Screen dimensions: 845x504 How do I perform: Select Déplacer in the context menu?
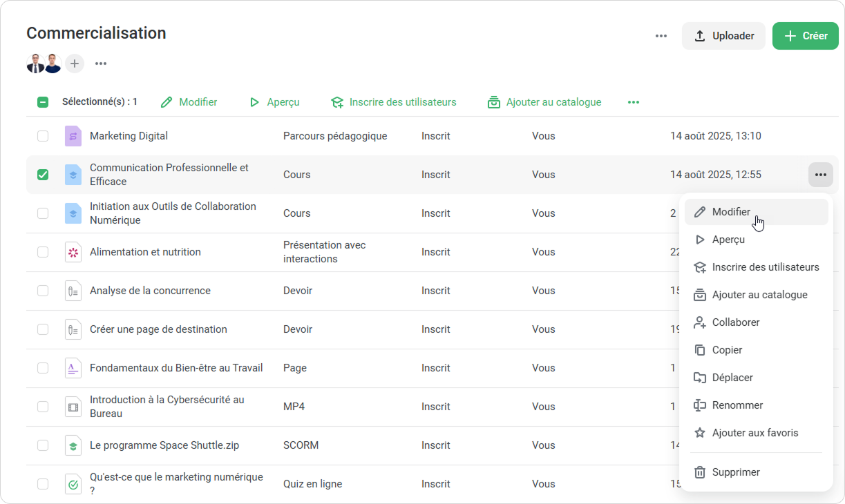[732, 378]
